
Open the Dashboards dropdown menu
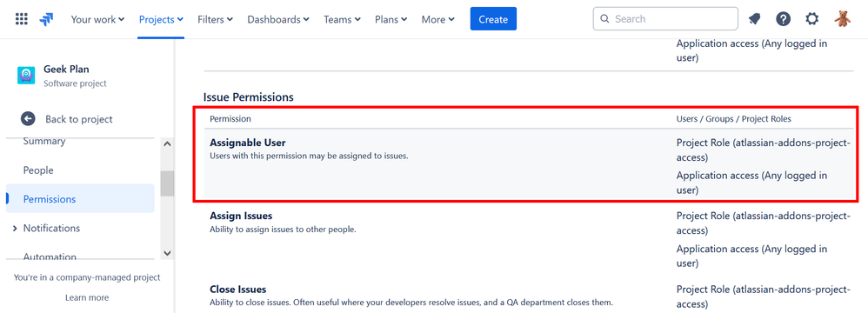[278, 19]
